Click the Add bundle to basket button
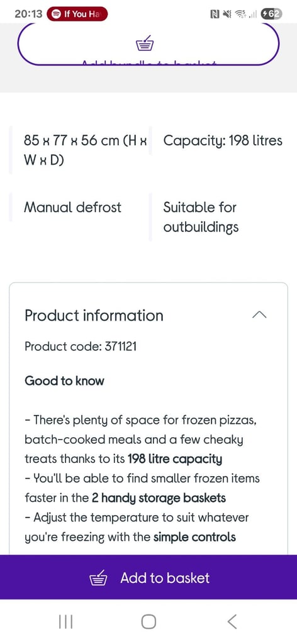This screenshot has height=644, width=297. [x=148, y=45]
